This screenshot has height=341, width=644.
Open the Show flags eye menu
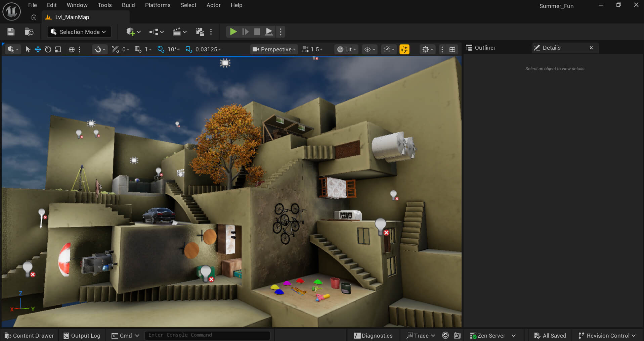point(370,49)
